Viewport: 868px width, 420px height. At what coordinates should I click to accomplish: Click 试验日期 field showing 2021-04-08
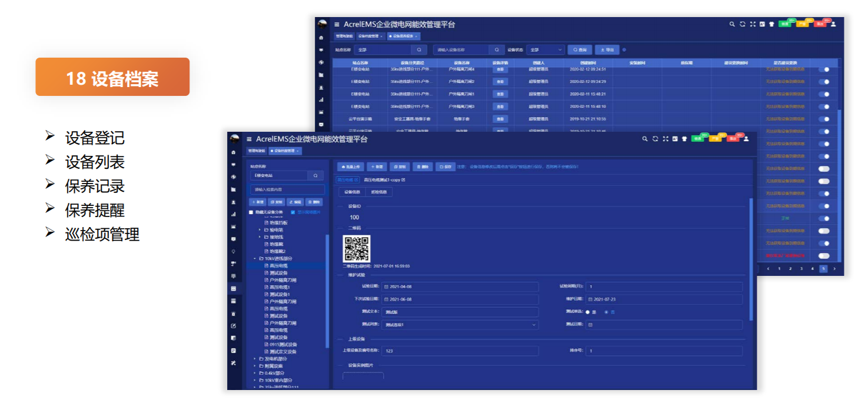pos(460,286)
